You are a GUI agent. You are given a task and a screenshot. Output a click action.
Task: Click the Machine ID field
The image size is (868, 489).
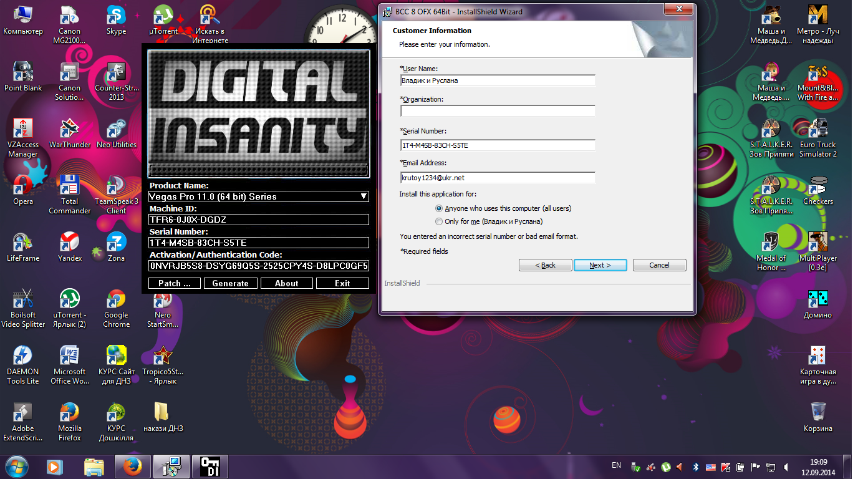tap(259, 220)
